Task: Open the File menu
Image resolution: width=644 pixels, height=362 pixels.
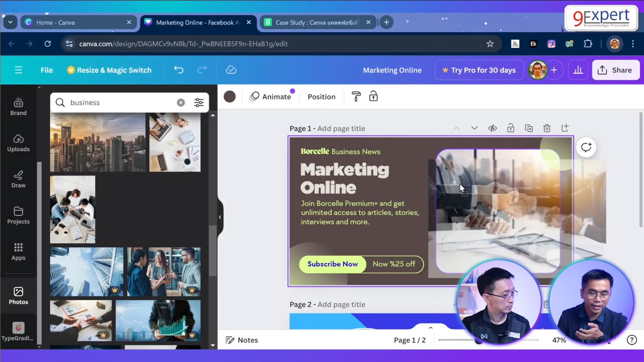Action: click(x=46, y=70)
